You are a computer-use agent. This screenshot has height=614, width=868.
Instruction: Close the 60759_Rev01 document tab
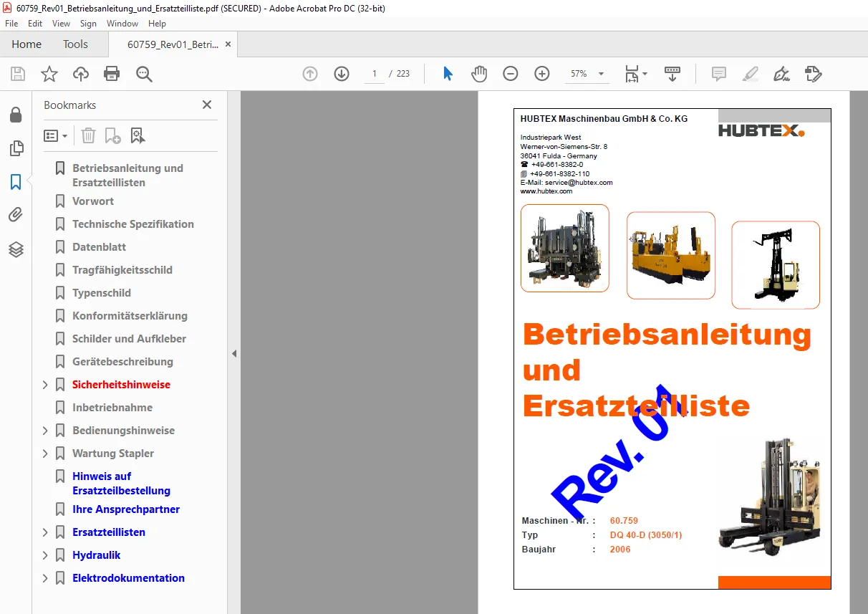pyautogui.click(x=228, y=44)
